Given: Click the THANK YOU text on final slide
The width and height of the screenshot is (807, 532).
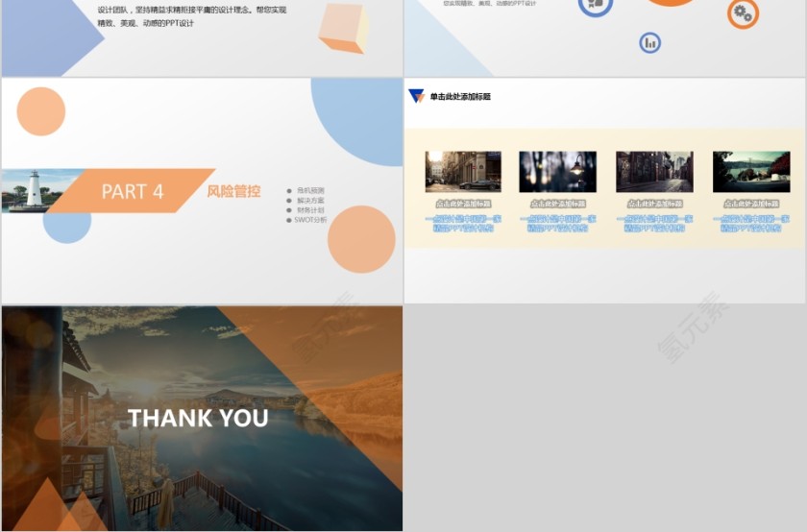Looking at the screenshot, I should 198,419.
